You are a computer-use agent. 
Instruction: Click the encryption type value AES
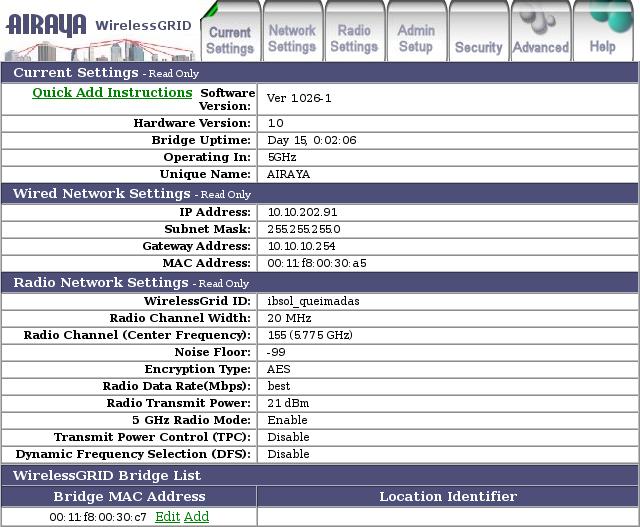click(279, 369)
